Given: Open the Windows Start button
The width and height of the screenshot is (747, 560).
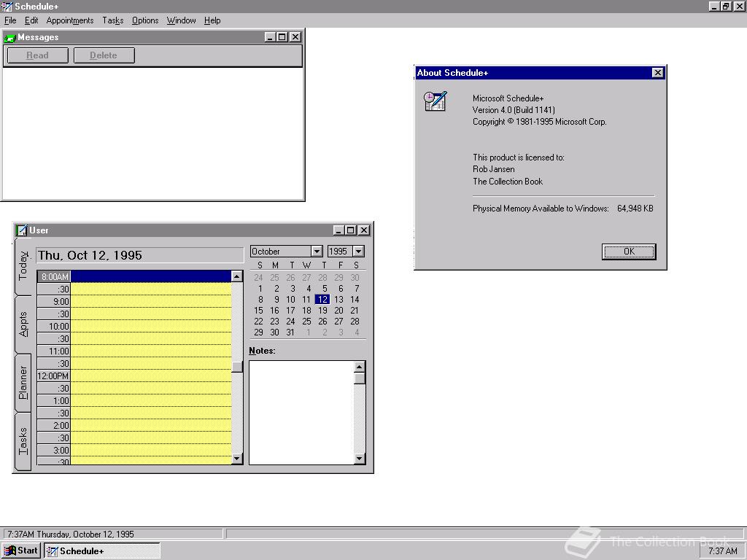Looking at the screenshot, I should point(21,551).
